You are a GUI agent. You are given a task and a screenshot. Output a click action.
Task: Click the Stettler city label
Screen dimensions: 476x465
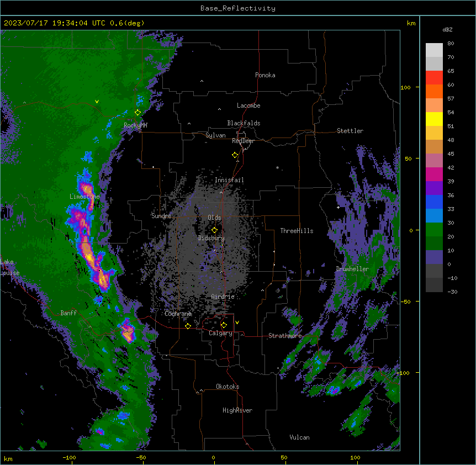(350, 131)
